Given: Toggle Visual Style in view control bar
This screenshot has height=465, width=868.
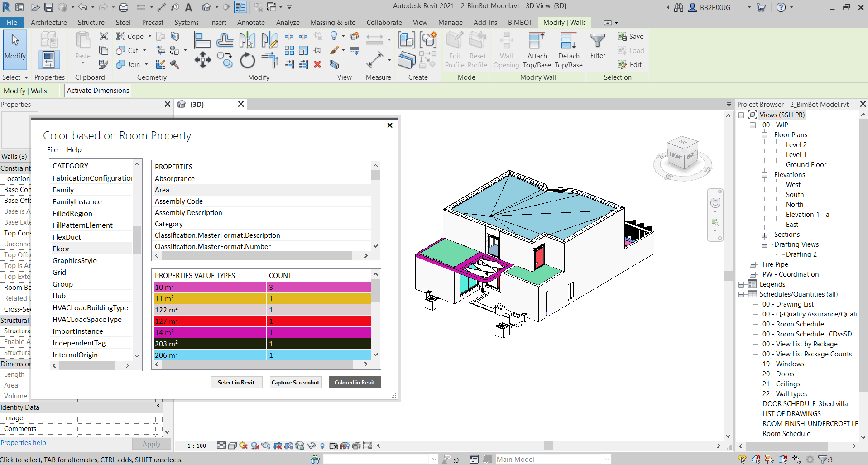Looking at the screenshot, I should 232,446.
